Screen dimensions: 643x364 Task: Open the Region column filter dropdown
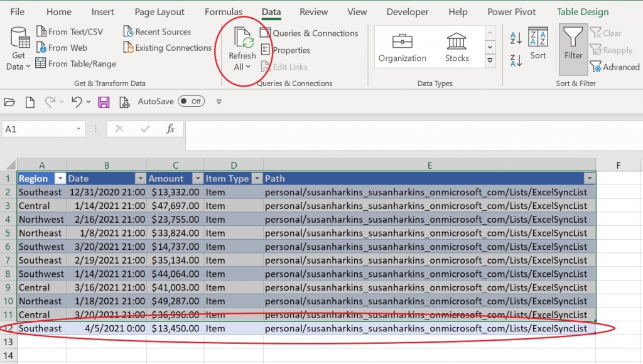point(60,178)
